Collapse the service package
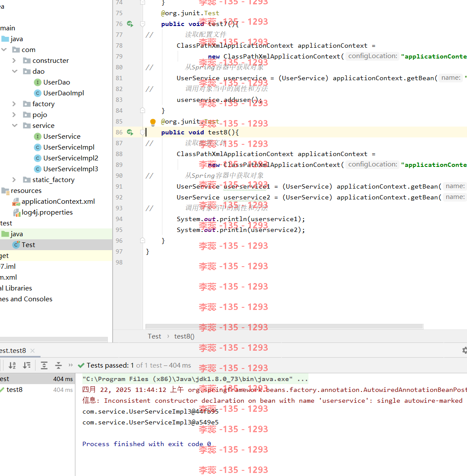This screenshot has width=467, height=476. pyautogui.click(x=15, y=125)
